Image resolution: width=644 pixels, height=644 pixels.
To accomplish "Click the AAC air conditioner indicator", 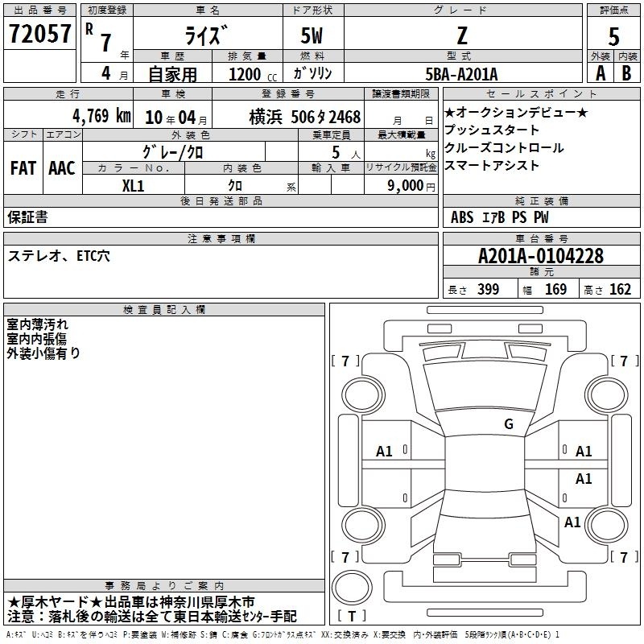I will pyautogui.click(x=62, y=168).
